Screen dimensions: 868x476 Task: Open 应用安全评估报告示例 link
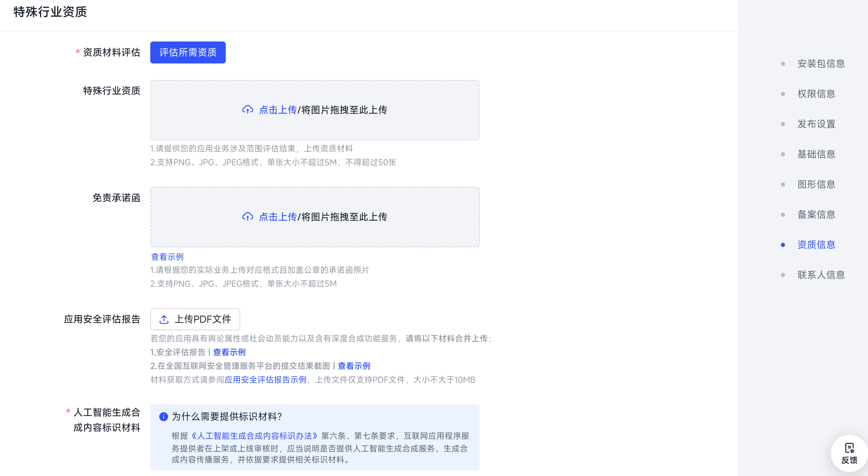(265, 380)
